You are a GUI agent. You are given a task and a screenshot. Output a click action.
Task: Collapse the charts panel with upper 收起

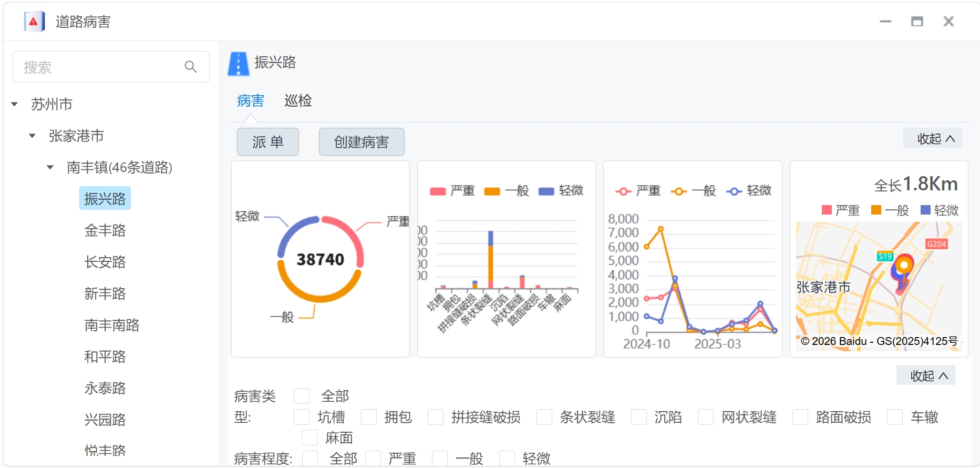[933, 138]
